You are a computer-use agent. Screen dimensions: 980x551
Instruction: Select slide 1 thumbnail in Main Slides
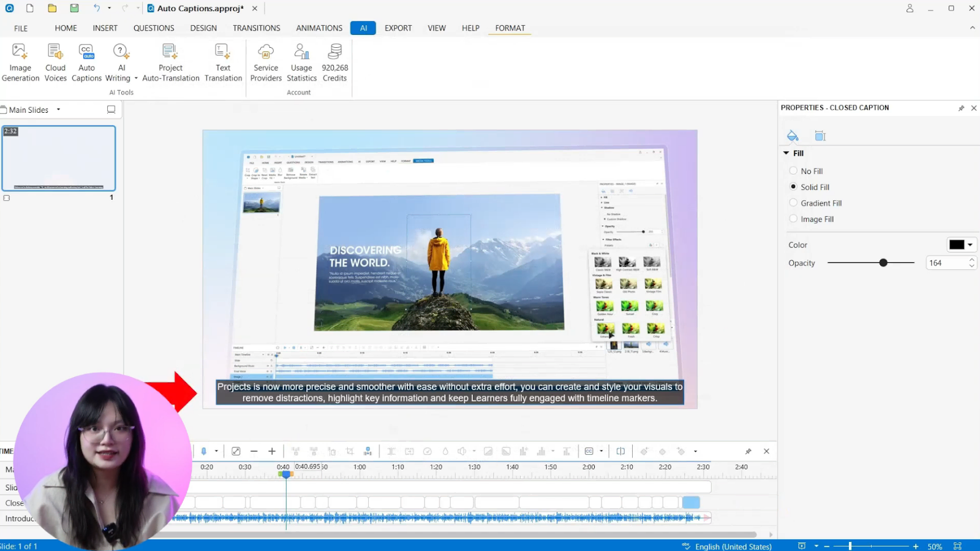(59, 158)
